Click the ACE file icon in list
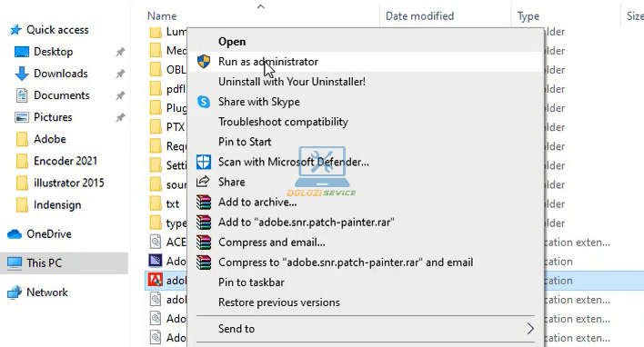This screenshot has height=347, width=644. (156, 242)
